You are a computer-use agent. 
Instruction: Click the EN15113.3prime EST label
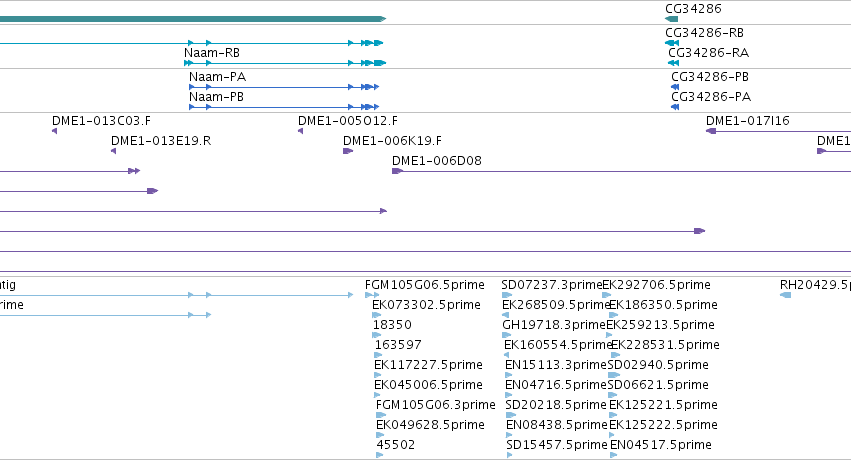pyautogui.click(x=556, y=365)
